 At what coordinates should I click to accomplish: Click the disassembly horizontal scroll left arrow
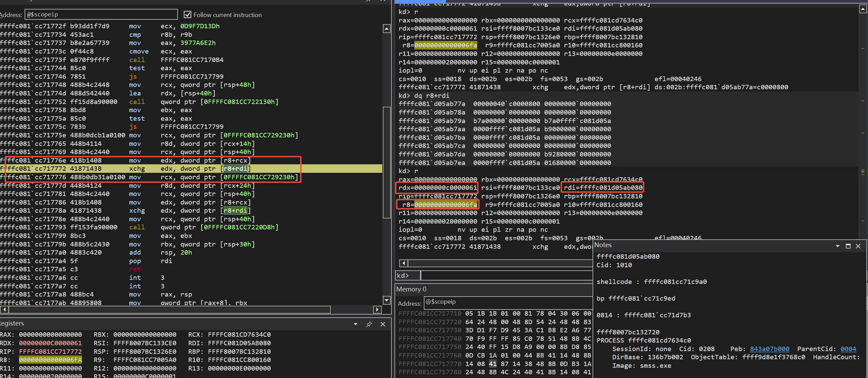click(4, 309)
